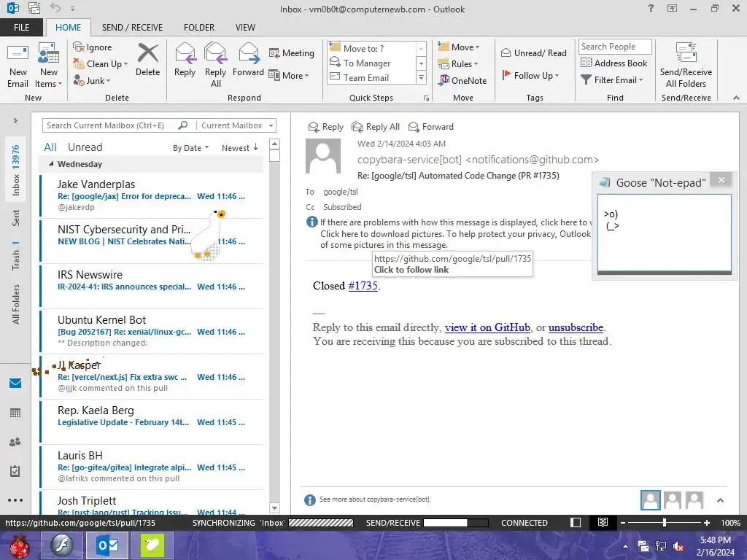Select the HOME ribbon tab
This screenshot has width=747, height=560.
(x=68, y=27)
